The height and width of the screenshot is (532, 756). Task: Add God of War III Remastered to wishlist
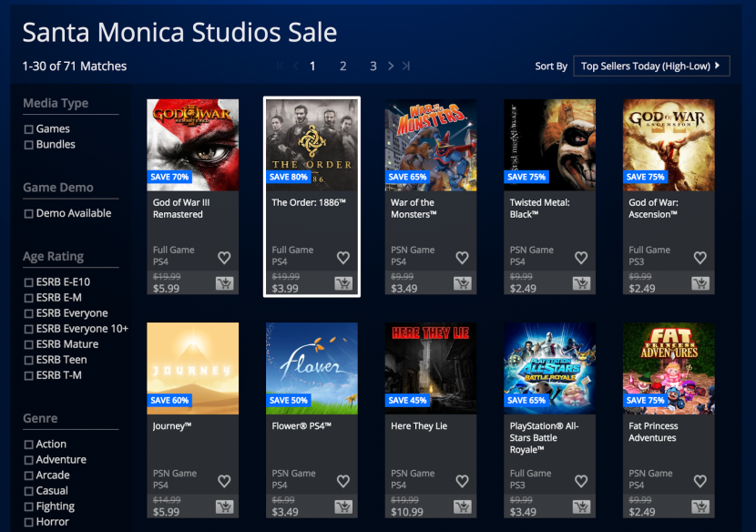(x=224, y=258)
